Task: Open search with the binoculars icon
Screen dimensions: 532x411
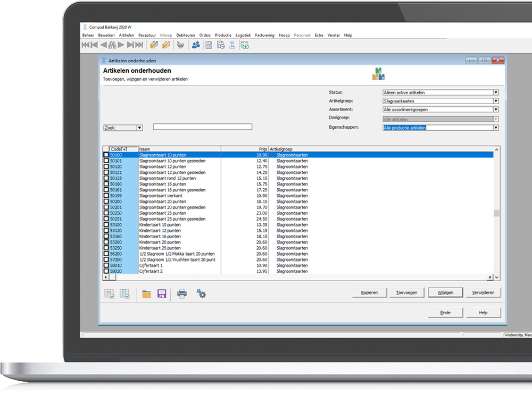Action: click(x=112, y=45)
